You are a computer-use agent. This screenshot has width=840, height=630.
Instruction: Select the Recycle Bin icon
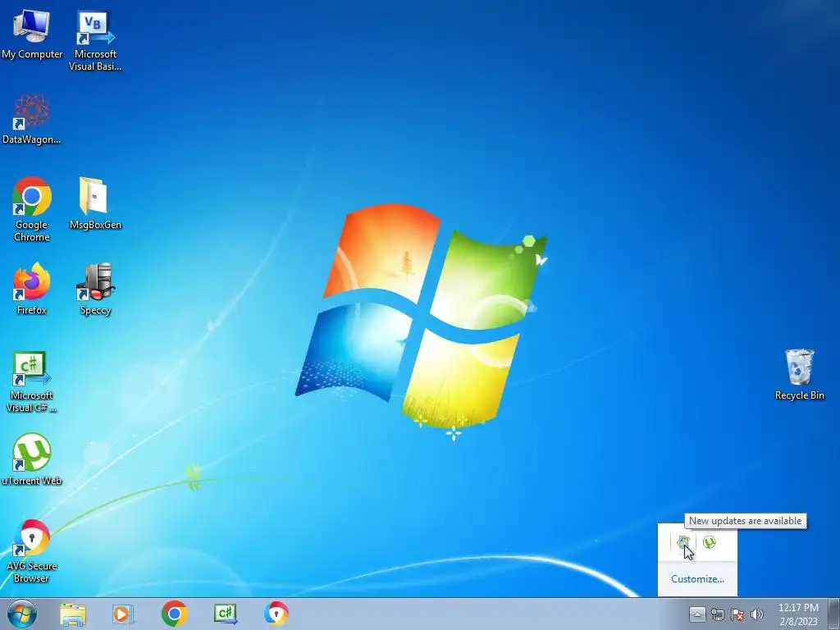799,374
